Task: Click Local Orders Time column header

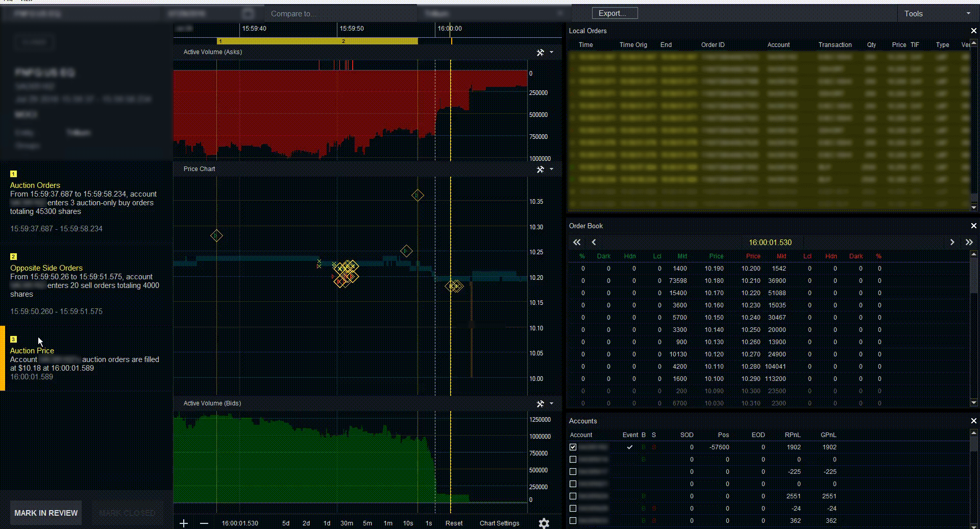Action: [585, 45]
